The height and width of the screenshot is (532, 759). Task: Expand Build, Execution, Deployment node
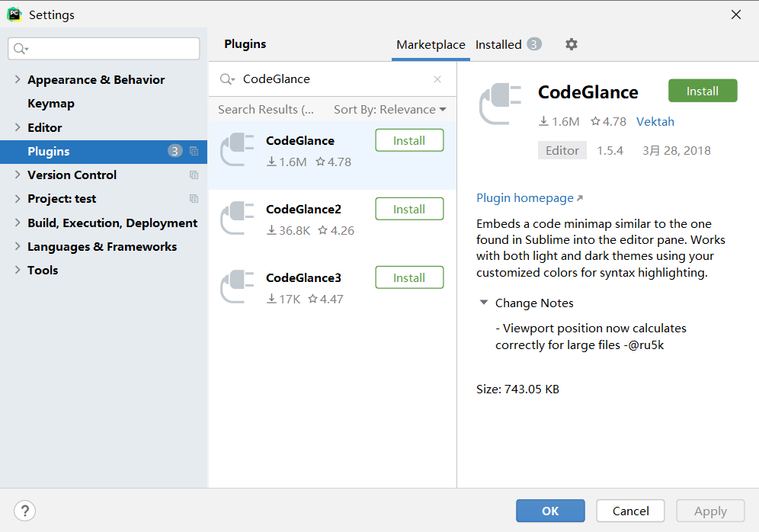point(18,223)
